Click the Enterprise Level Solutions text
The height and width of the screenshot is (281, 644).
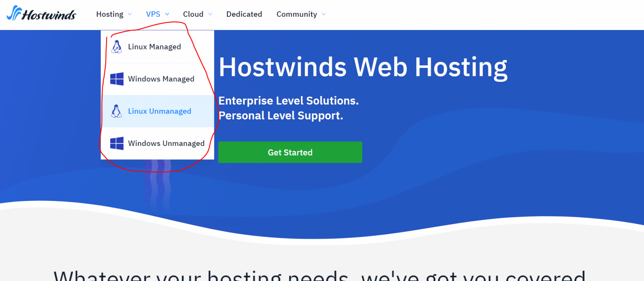[x=288, y=101]
